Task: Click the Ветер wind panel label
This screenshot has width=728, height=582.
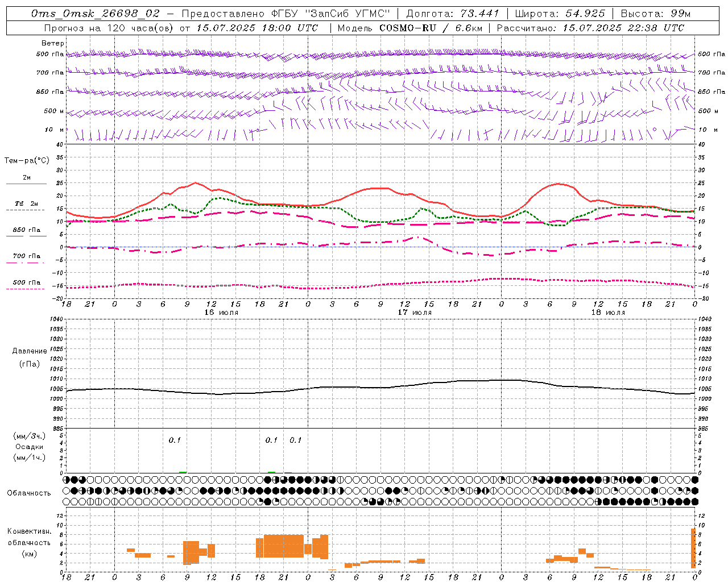Action: tap(53, 43)
